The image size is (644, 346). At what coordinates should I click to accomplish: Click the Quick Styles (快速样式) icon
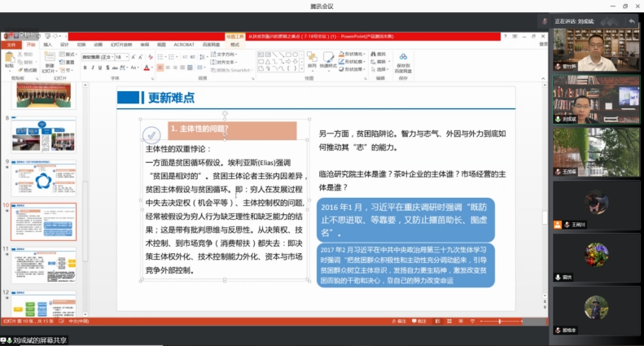point(328,58)
